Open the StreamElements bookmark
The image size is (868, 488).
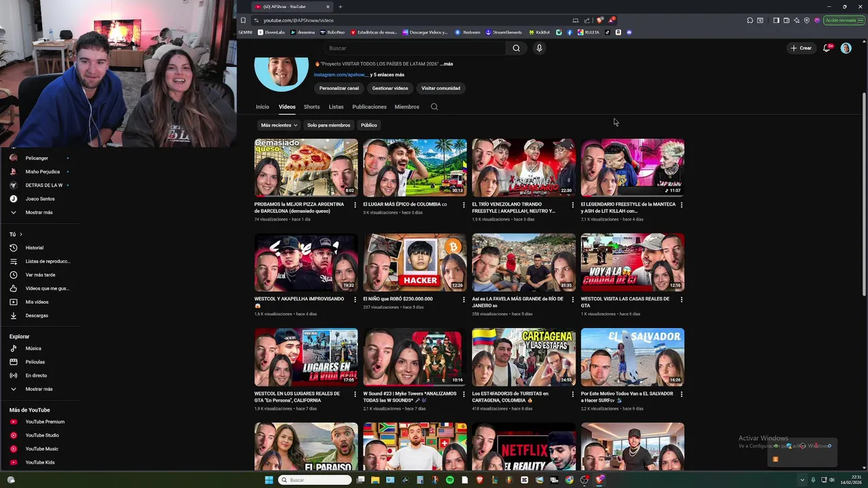pyautogui.click(x=503, y=32)
